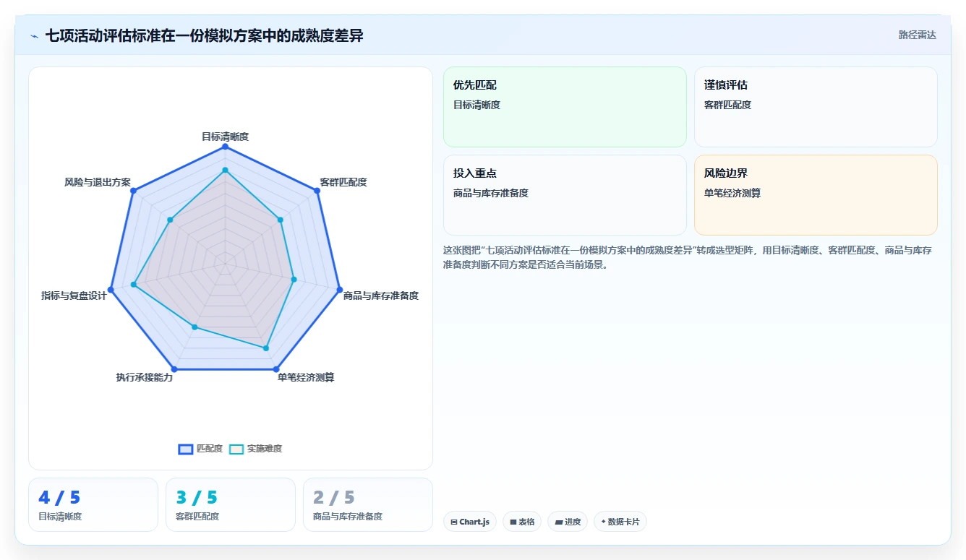Click the 2 / 5 商品与库存准备度 stat card

pyautogui.click(x=368, y=504)
